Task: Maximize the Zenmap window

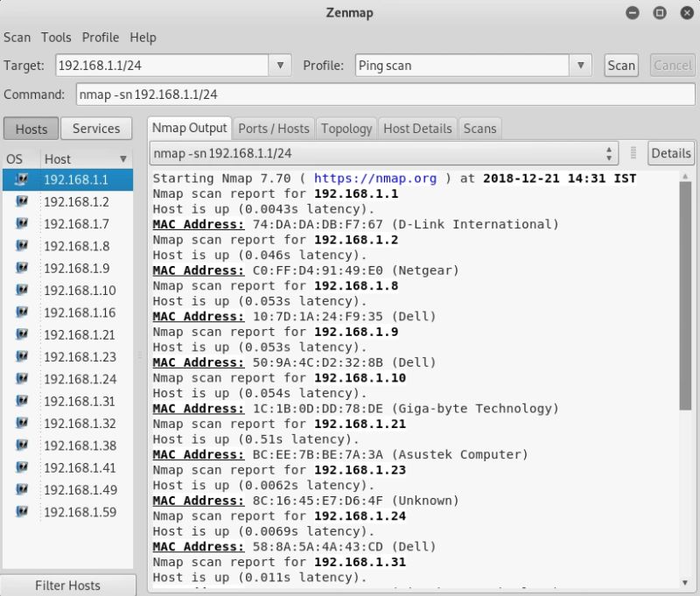Action: click(660, 13)
